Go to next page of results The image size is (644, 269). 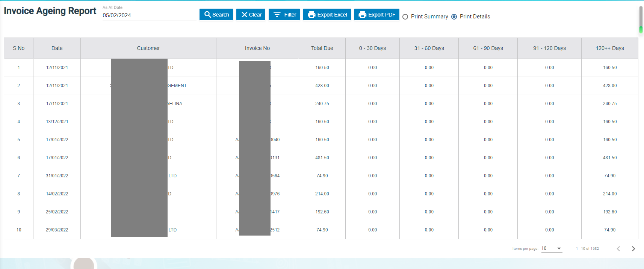pos(633,249)
